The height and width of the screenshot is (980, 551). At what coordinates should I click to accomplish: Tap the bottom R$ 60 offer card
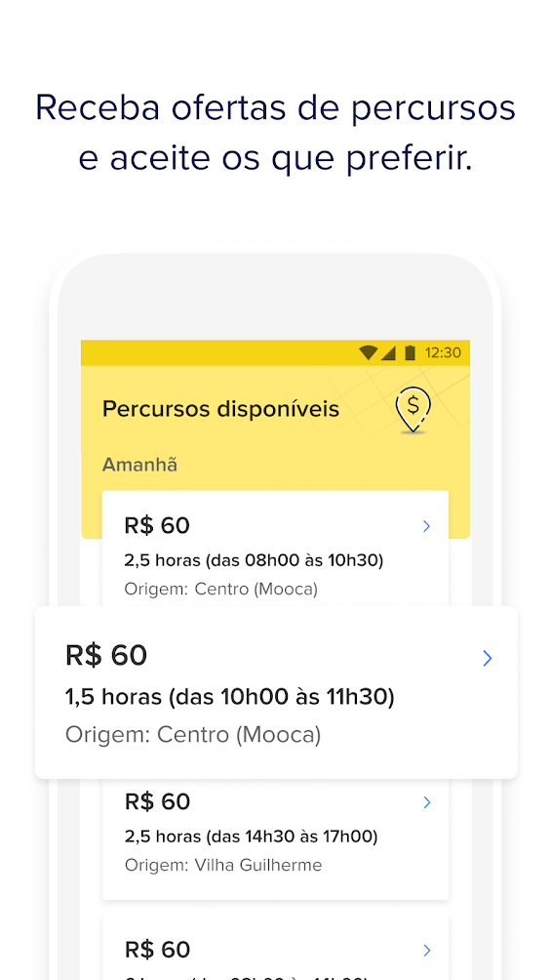point(275,948)
